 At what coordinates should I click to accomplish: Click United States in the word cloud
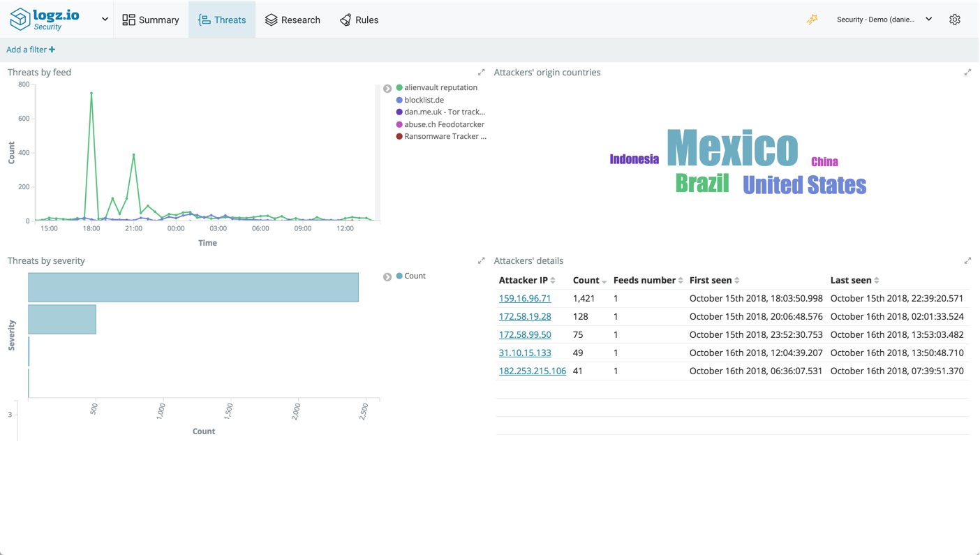[804, 185]
